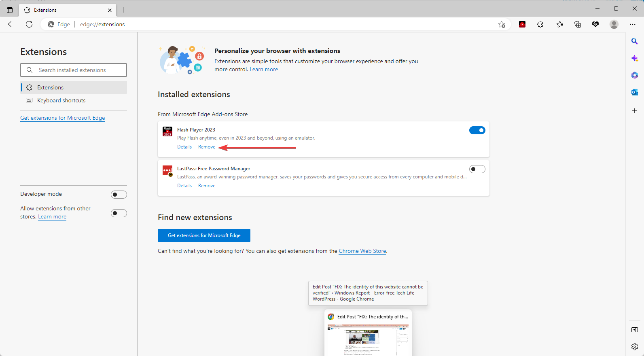The width and height of the screenshot is (644, 356).
Task: Go back using the back arrow
Action: (x=11, y=24)
